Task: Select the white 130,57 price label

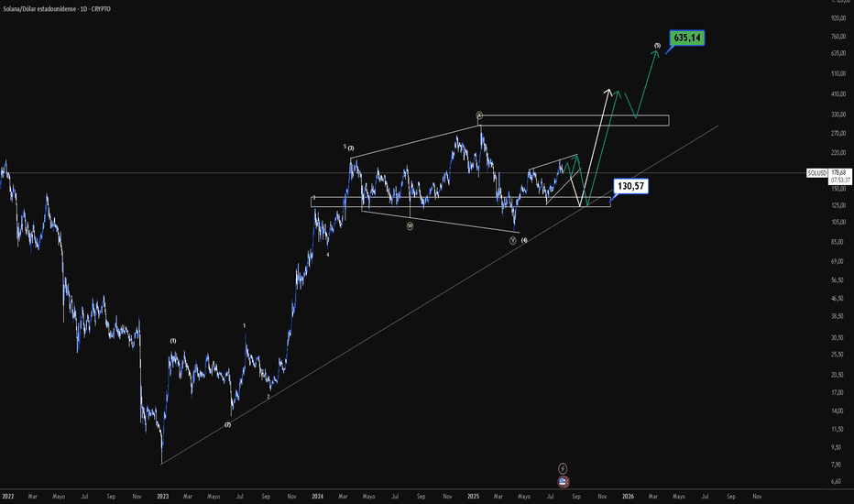Action: (x=630, y=186)
